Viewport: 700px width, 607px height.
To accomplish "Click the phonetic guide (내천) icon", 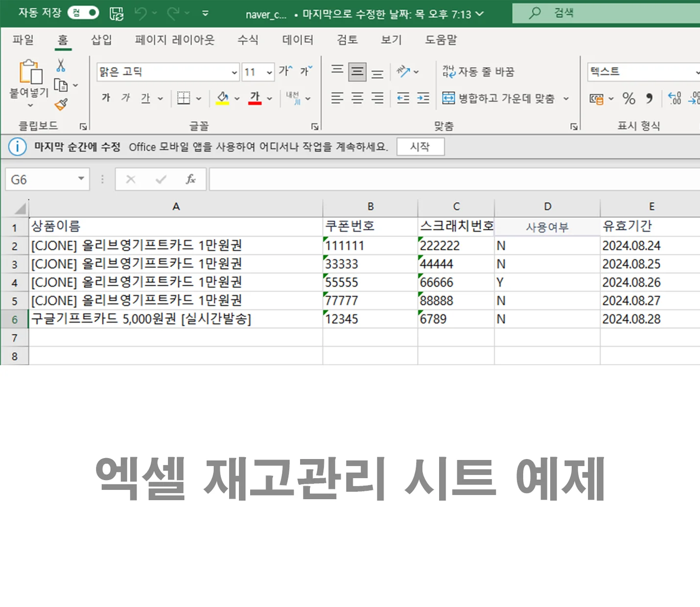I will (x=293, y=98).
